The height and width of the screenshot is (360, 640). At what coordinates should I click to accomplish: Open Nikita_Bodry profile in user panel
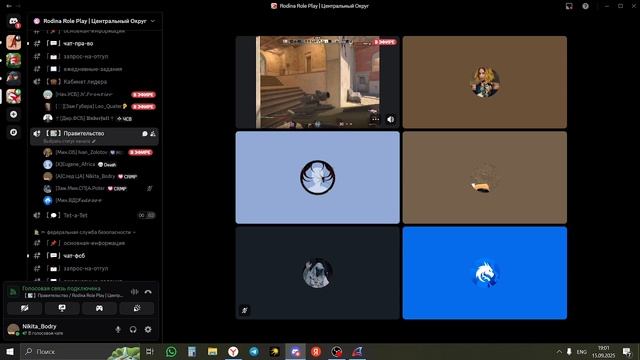pyautogui.click(x=39, y=329)
